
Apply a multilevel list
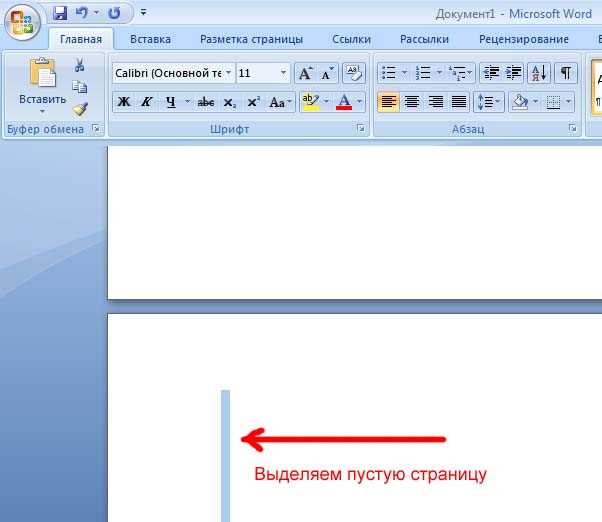[x=460, y=73]
